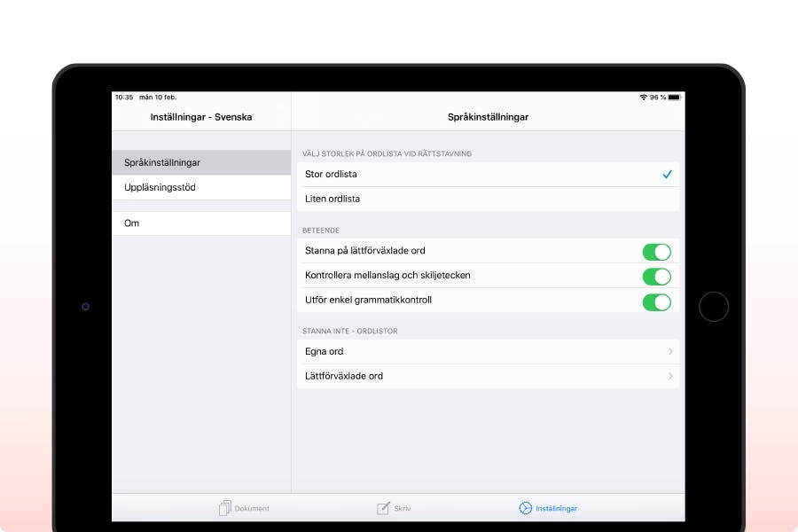The height and width of the screenshot is (532, 798).
Task: Tap the STANNA INTE - ORDLISTOR heading
Action: click(x=350, y=331)
